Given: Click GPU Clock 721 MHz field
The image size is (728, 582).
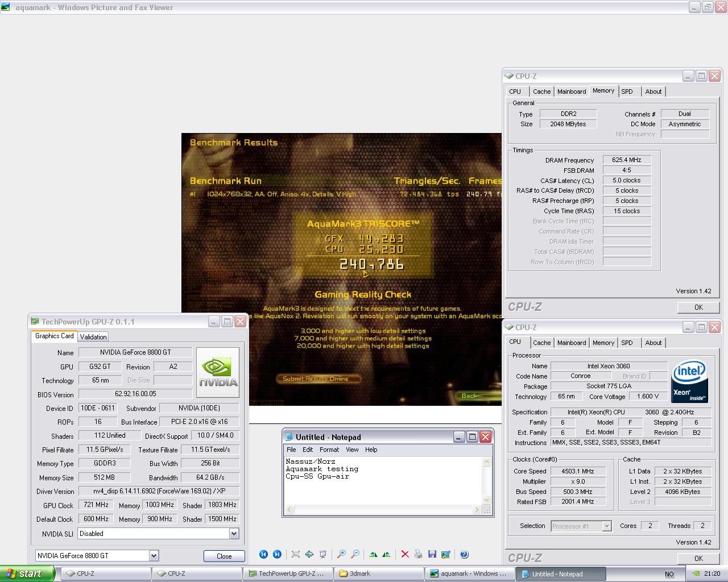Looking at the screenshot, I should tap(96, 505).
